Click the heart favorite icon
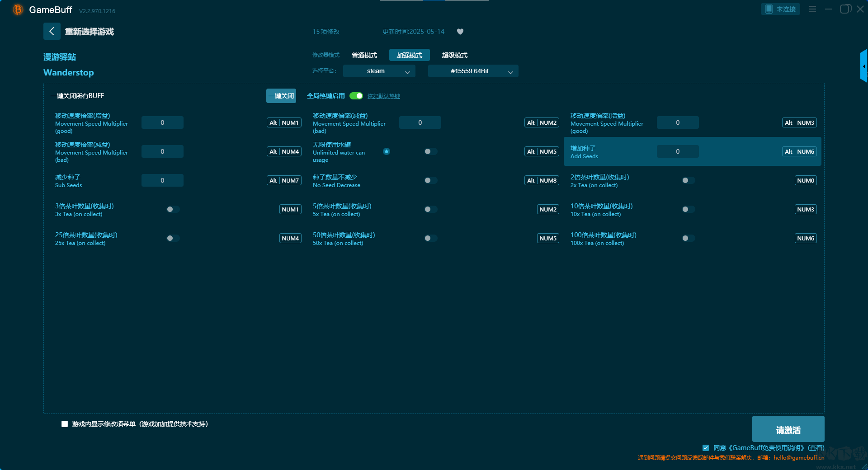The height and width of the screenshot is (470, 868). 460,32
